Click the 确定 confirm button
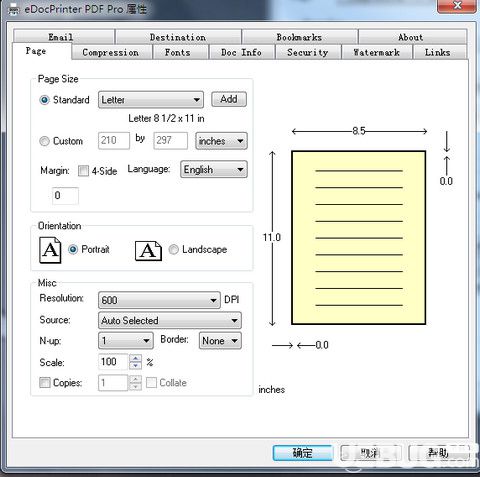Screen dimensions: 480x477 pyautogui.click(x=303, y=453)
